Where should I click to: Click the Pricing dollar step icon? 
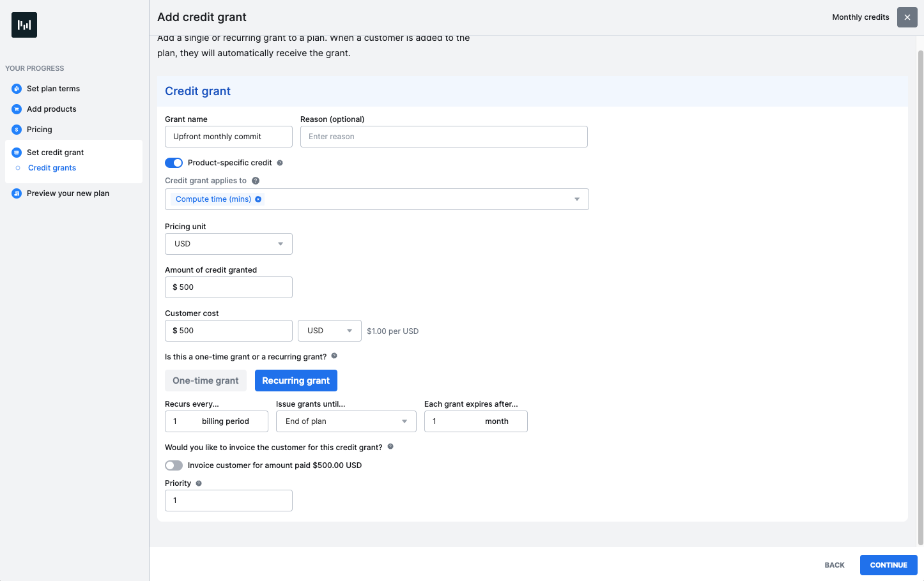(17, 130)
